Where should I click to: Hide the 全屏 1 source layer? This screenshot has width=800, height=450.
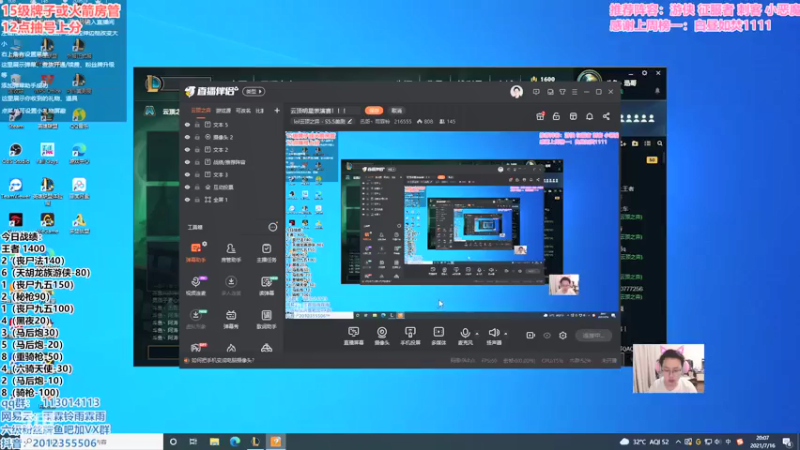pos(187,199)
